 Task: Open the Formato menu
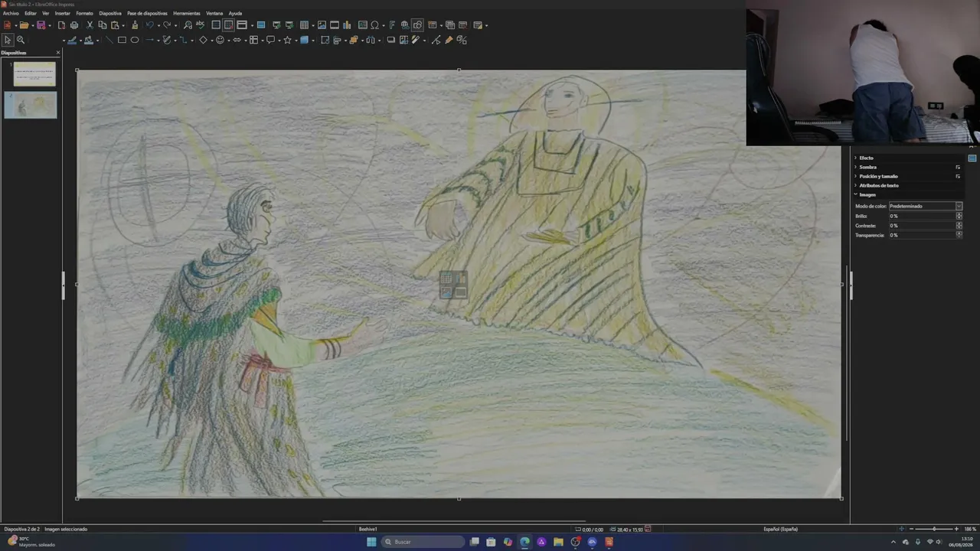pyautogui.click(x=84, y=13)
